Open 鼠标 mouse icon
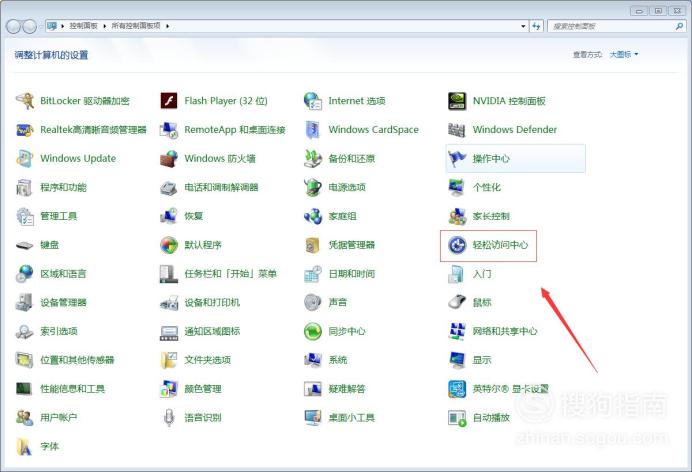692x472 pixels. coord(457,303)
